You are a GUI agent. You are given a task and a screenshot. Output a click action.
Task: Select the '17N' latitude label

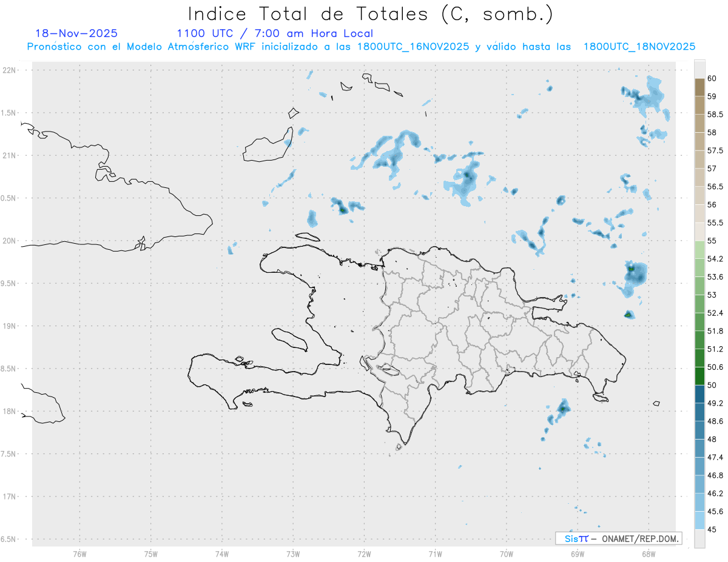point(10,497)
